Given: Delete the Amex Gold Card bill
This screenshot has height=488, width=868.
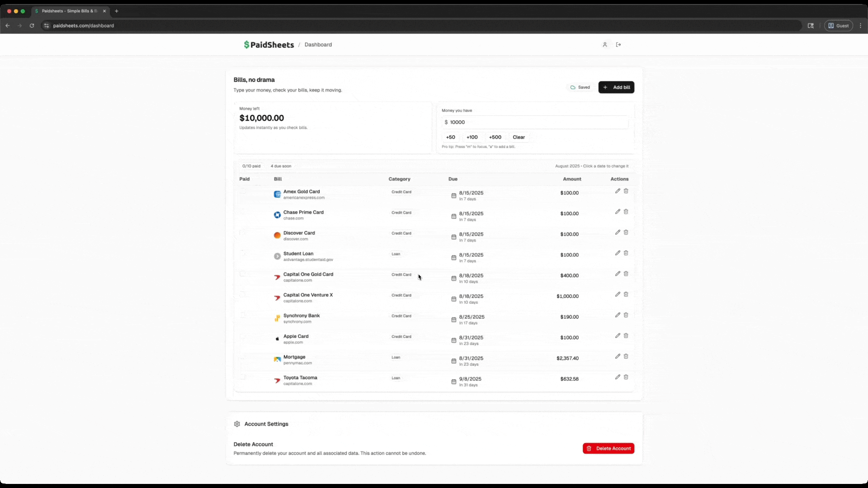Looking at the screenshot, I should [626, 191].
